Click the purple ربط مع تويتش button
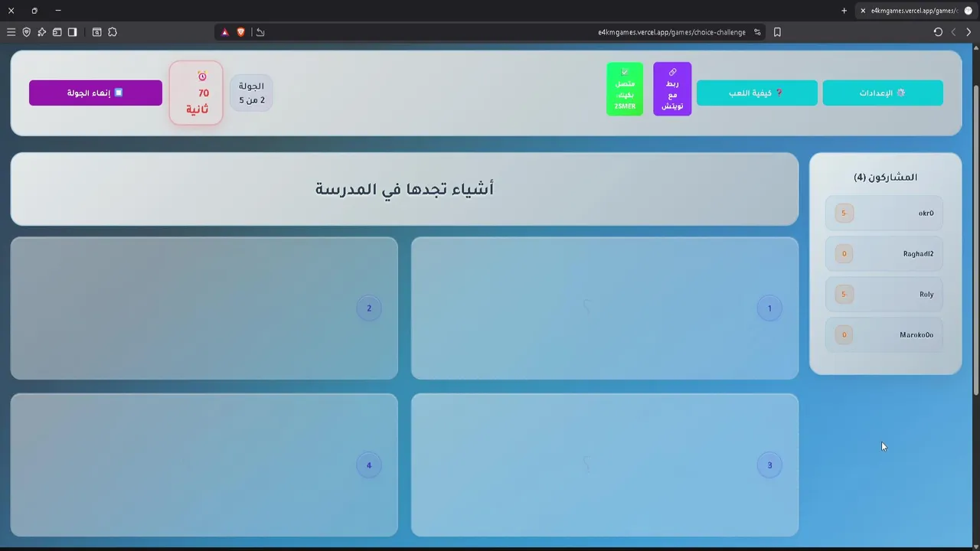980x551 pixels. tap(672, 89)
